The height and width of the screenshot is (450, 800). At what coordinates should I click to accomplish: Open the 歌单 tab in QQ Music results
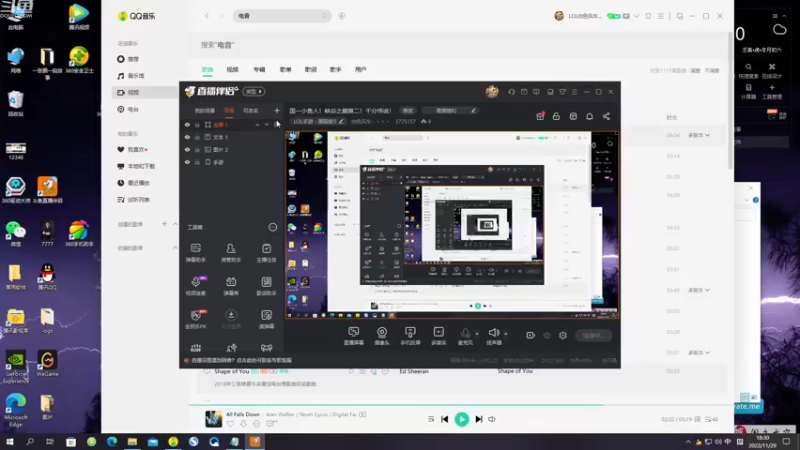tap(285, 69)
